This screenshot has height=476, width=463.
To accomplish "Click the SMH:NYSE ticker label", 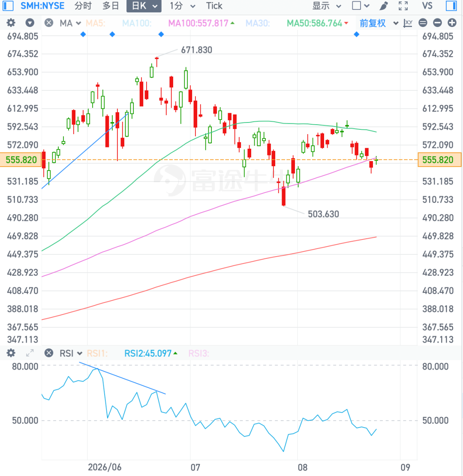I will click(x=42, y=6).
